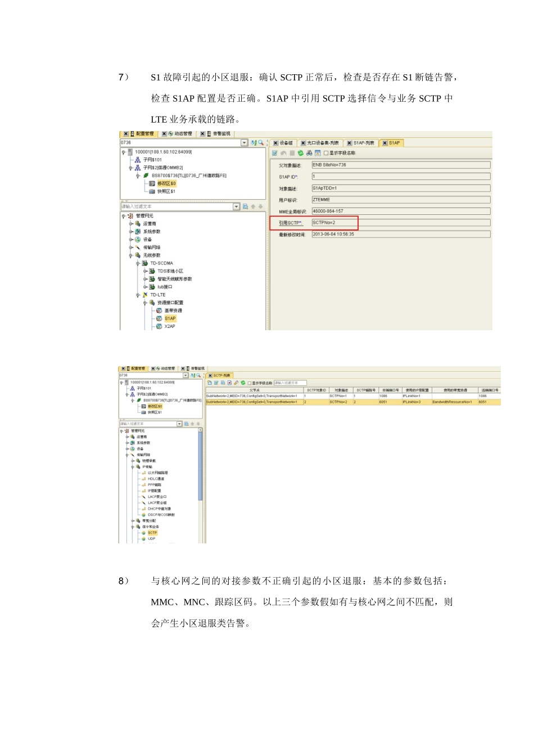The width and height of the screenshot is (534, 756).
Task: Click green refresh icon in SCTP-列表 toolbar
Action: point(243,382)
